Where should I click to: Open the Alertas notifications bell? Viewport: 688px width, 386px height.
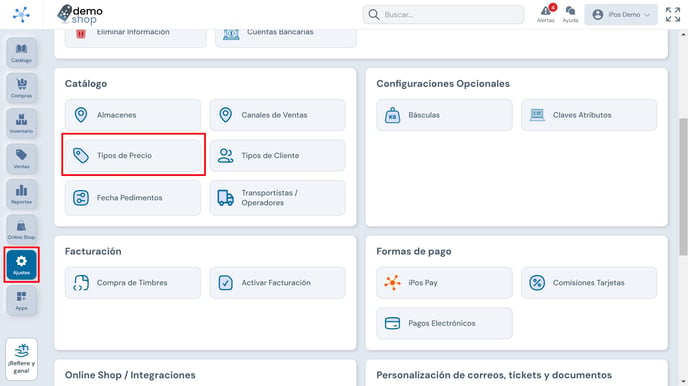click(x=546, y=14)
